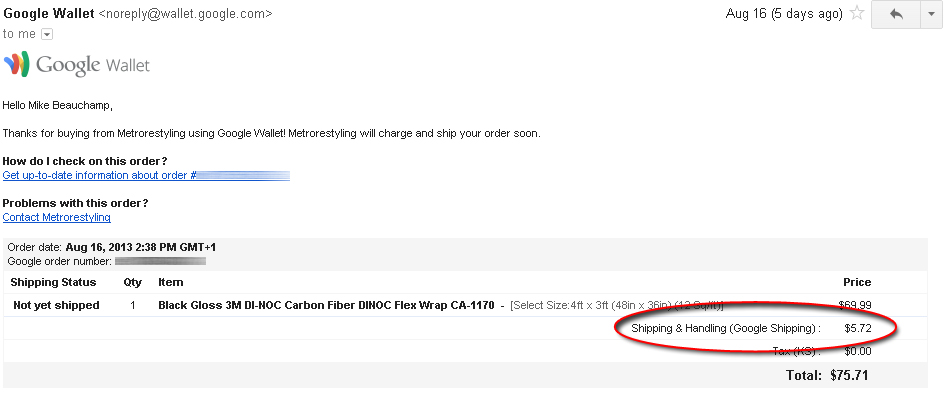Click the Qty column header
This screenshot has width=950, height=398.
click(x=132, y=282)
